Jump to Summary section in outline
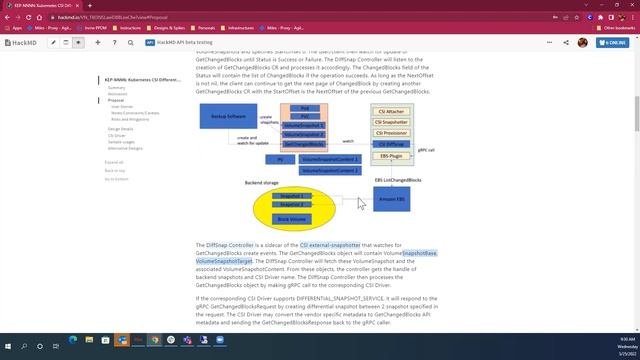The width and height of the screenshot is (640, 360). click(116, 88)
